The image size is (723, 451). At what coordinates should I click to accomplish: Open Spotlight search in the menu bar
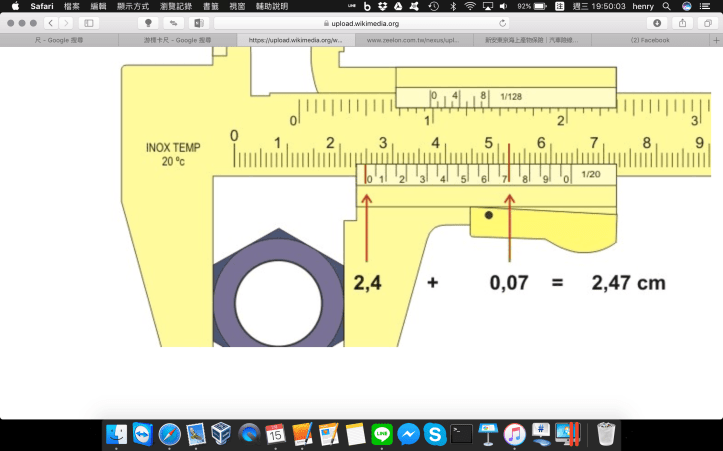[x=666, y=6]
